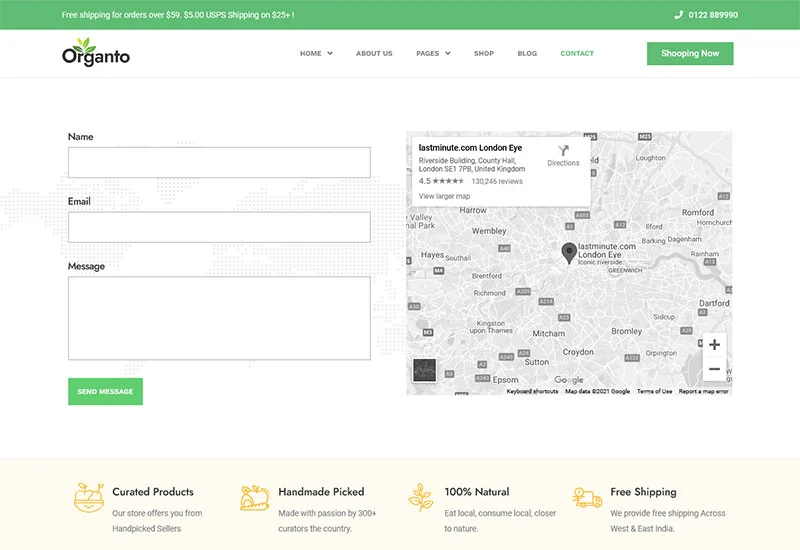Viewport: 800px width, 550px height.
Task: Expand the Pages menu dropdown arrow
Action: pyautogui.click(x=447, y=53)
